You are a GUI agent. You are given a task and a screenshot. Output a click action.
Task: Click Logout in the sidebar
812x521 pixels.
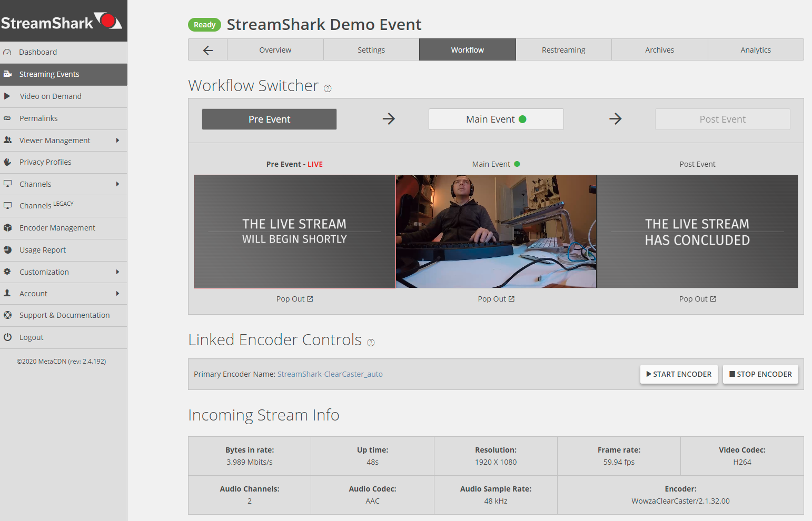click(x=64, y=337)
